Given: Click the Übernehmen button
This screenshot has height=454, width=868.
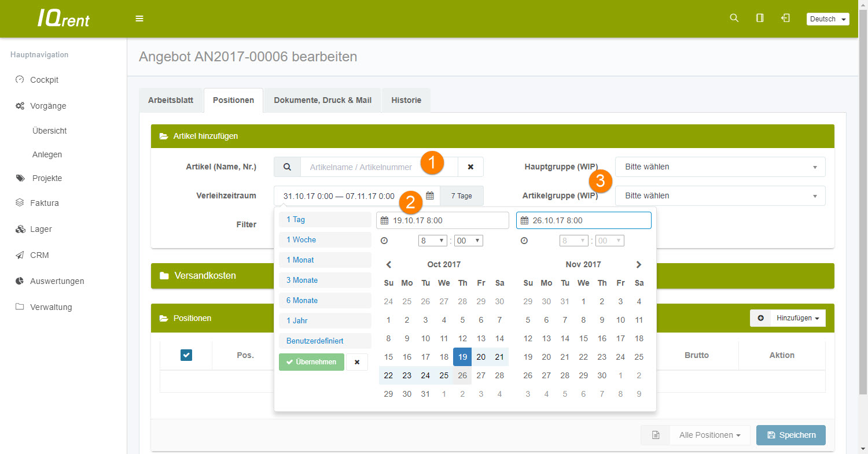Looking at the screenshot, I should 311,362.
